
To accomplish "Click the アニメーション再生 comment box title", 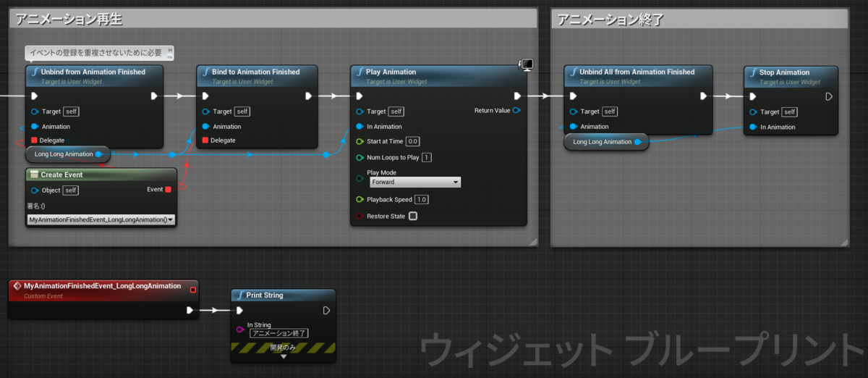I will (x=69, y=20).
